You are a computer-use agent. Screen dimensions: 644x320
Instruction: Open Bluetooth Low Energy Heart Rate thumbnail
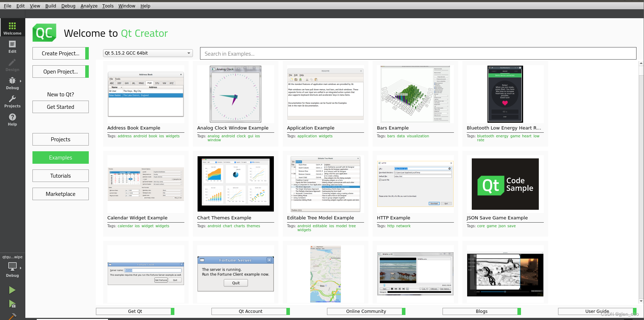(x=505, y=94)
